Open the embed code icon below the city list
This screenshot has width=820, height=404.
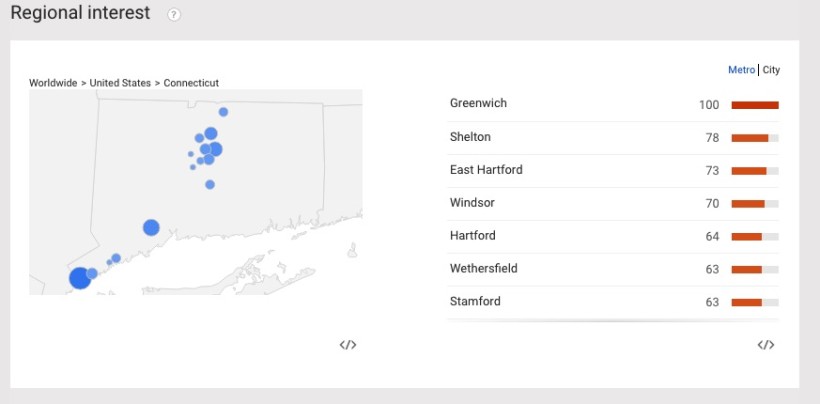point(766,344)
